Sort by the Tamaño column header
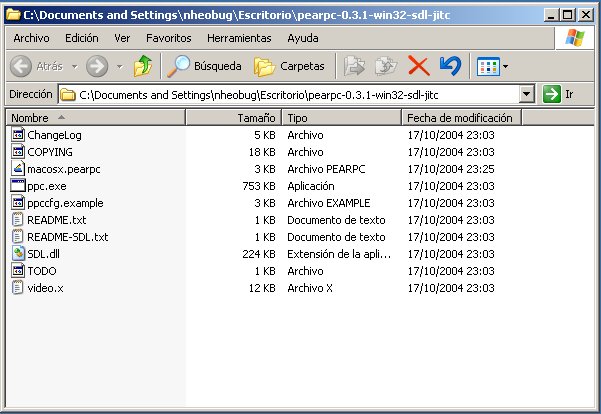The height and width of the screenshot is (414, 601). [234, 118]
